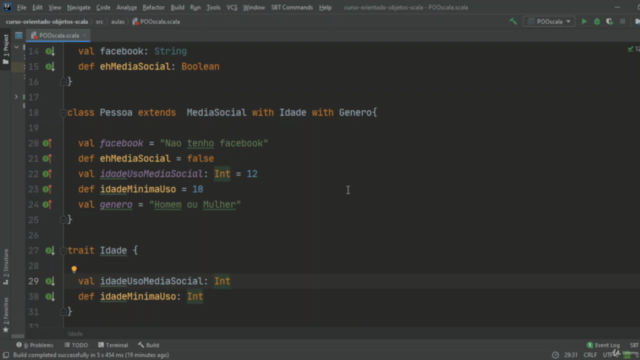
Task: Collapse the class Pessoa code fold on line 18
Action: coord(63,113)
